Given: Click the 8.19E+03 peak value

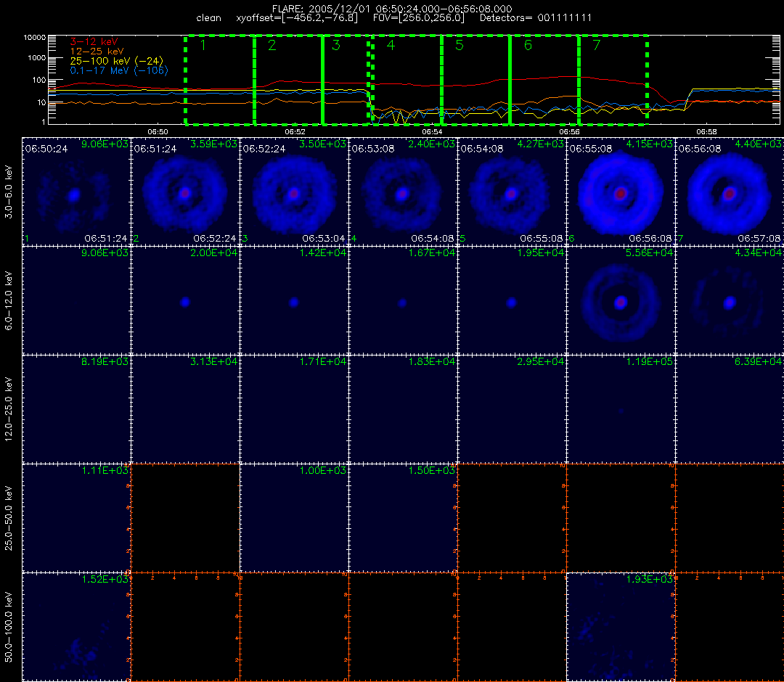Looking at the screenshot, I should click(105, 362).
